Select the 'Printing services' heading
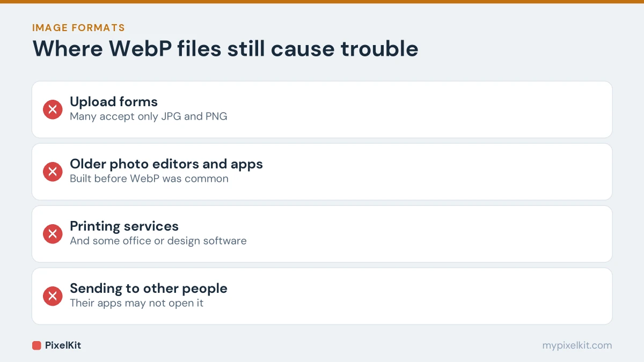The image size is (644, 362). (124, 226)
